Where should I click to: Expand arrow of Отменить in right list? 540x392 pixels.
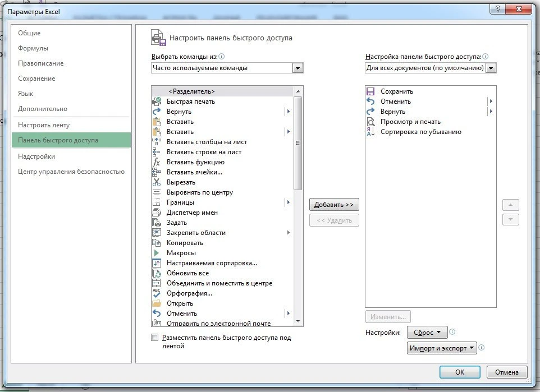coord(491,101)
